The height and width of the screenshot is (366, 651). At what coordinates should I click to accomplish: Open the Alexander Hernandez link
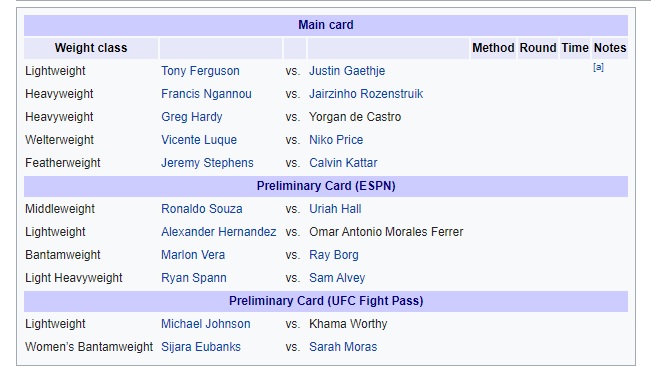pyautogui.click(x=218, y=232)
